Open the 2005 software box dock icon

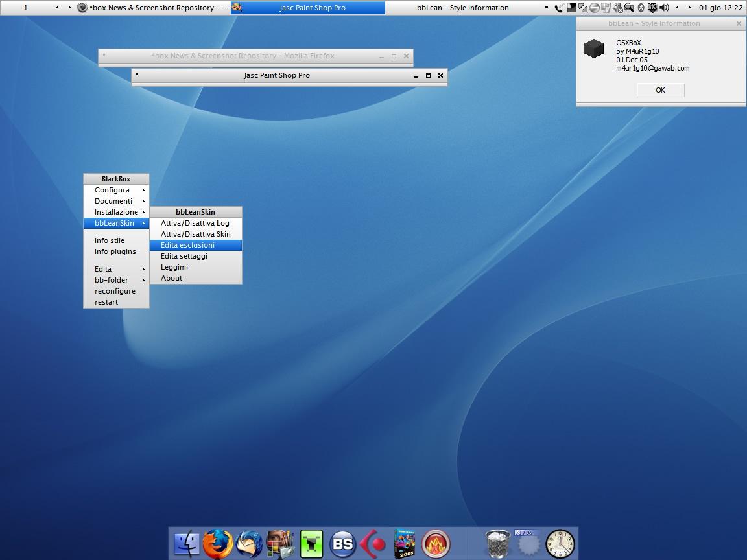point(405,543)
